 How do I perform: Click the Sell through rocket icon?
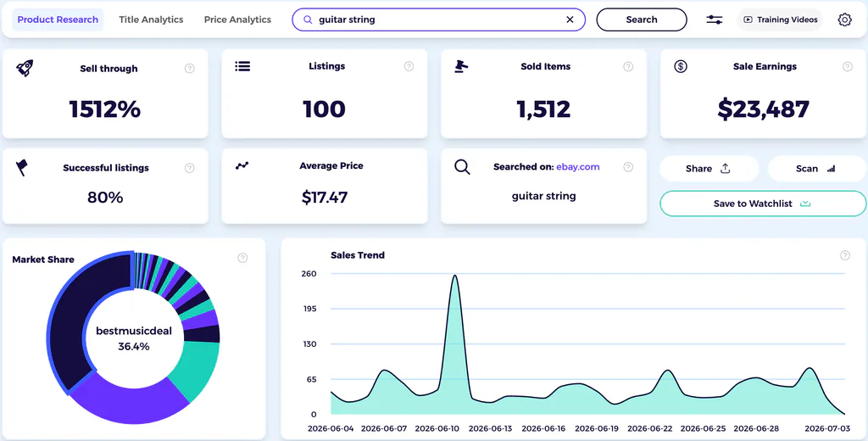(25, 68)
